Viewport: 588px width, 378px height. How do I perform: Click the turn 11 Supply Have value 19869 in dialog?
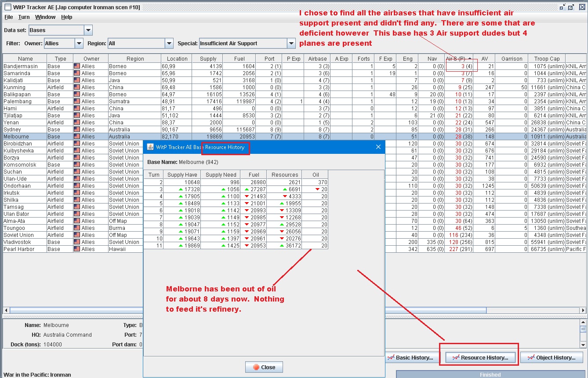[192, 246]
